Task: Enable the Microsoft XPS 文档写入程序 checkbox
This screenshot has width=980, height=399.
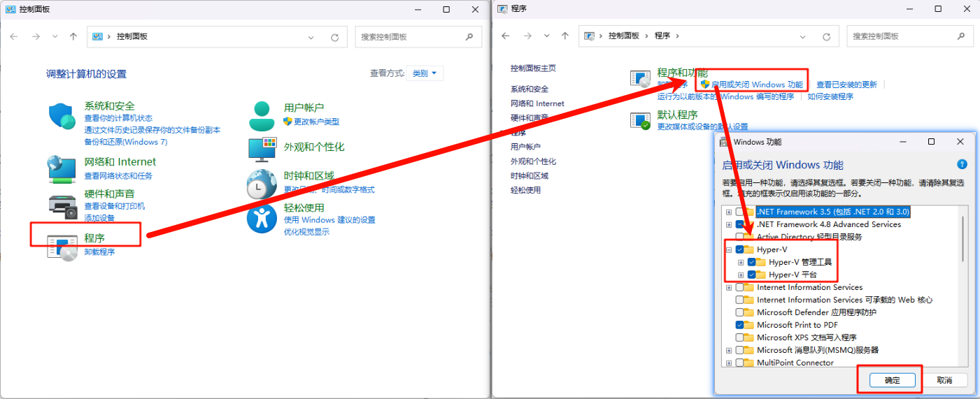Action: pos(739,338)
